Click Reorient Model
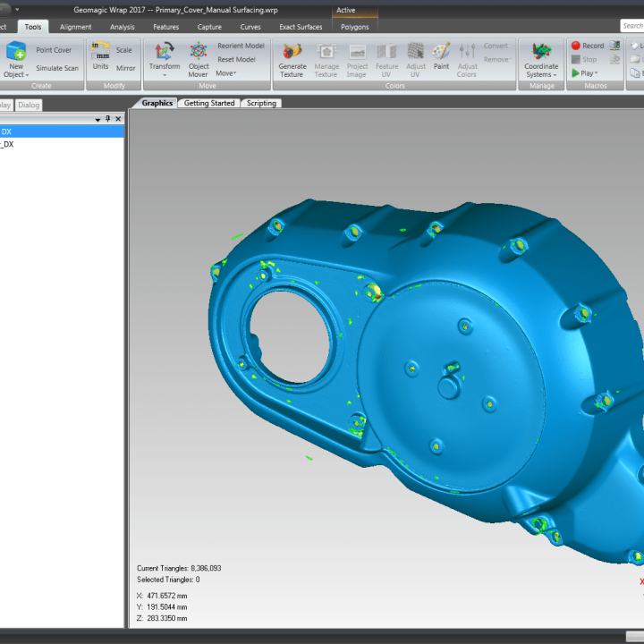 click(241, 46)
